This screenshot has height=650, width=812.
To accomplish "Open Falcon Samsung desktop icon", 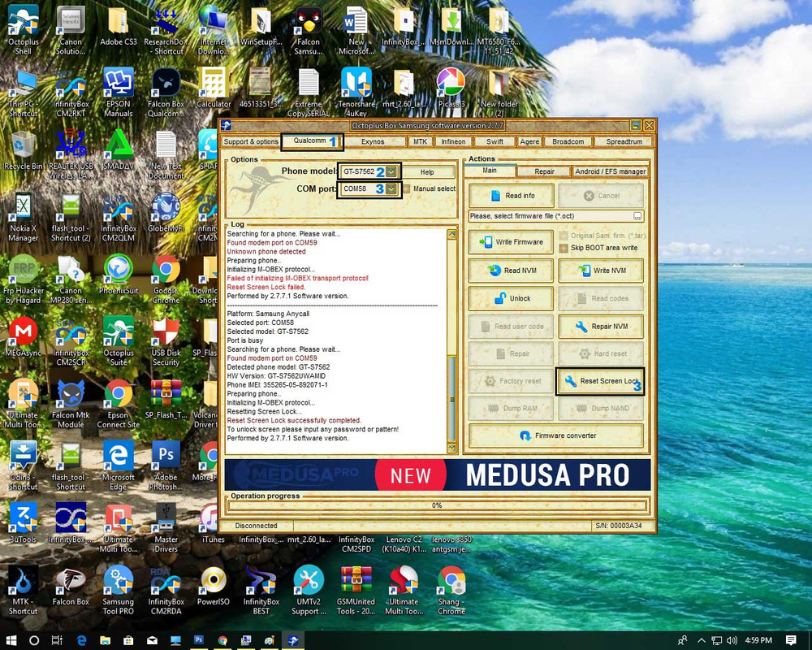I will [309, 29].
